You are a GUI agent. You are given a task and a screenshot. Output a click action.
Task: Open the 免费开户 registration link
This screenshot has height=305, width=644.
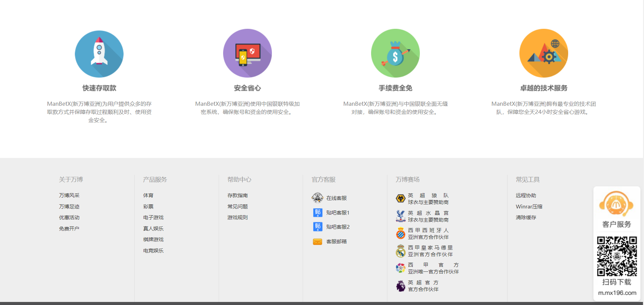(x=69, y=229)
